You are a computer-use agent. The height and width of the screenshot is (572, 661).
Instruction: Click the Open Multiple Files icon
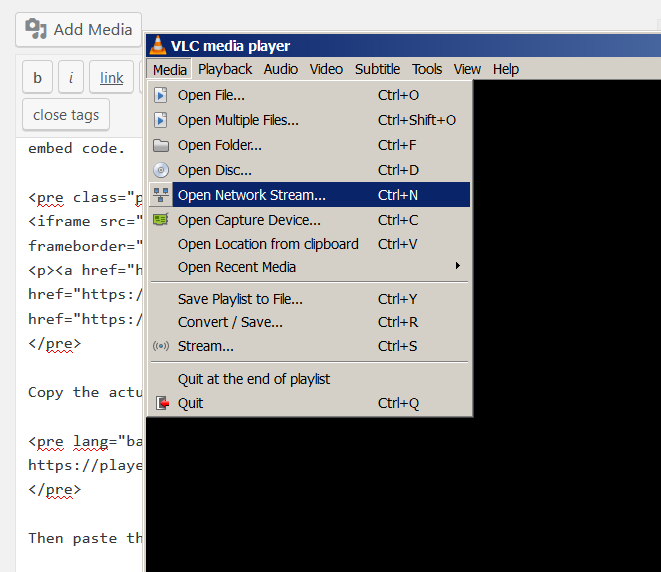pos(161,120)
